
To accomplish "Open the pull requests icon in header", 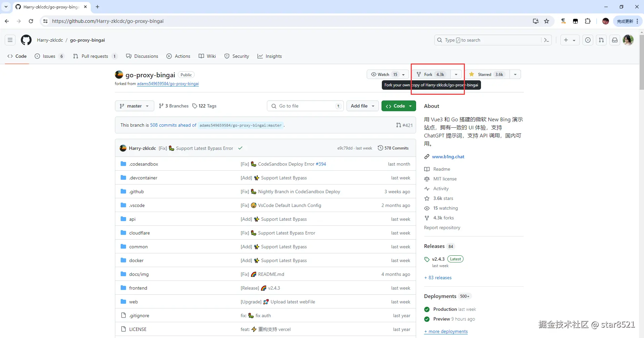I will [601, 40].
